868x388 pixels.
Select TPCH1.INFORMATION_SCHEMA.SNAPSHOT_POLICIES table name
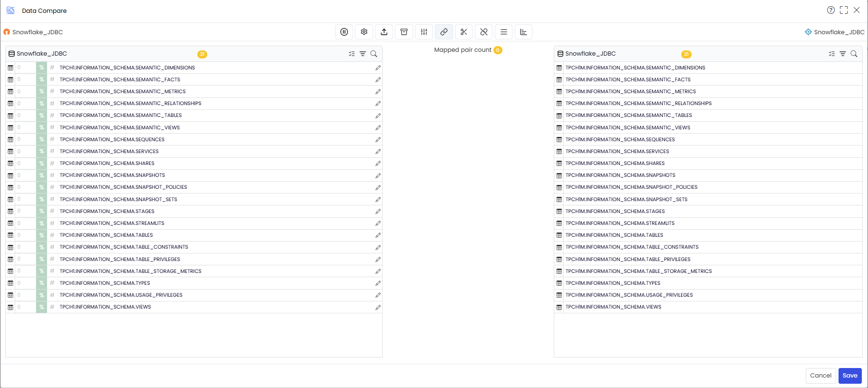coord(123,187)
